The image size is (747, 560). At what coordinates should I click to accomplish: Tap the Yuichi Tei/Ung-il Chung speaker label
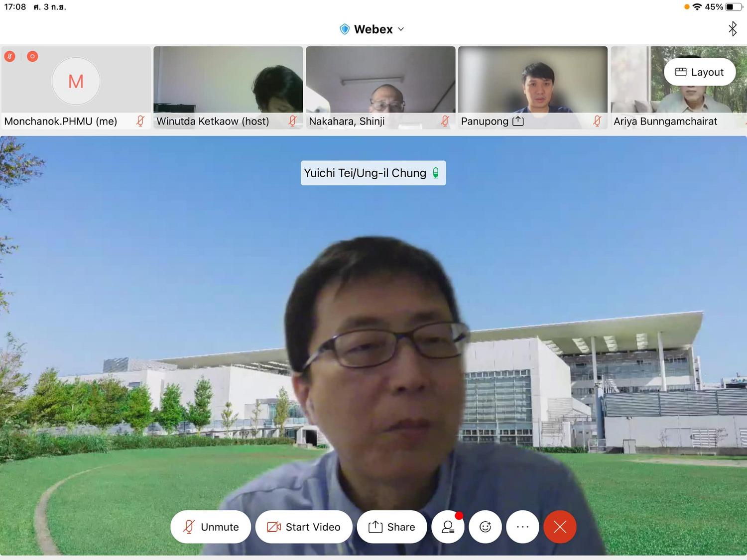pos(373,173)
